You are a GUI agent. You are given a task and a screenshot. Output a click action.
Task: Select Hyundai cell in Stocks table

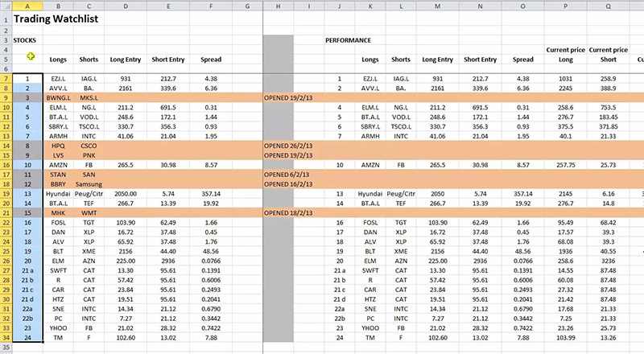(x=58, y=194)
